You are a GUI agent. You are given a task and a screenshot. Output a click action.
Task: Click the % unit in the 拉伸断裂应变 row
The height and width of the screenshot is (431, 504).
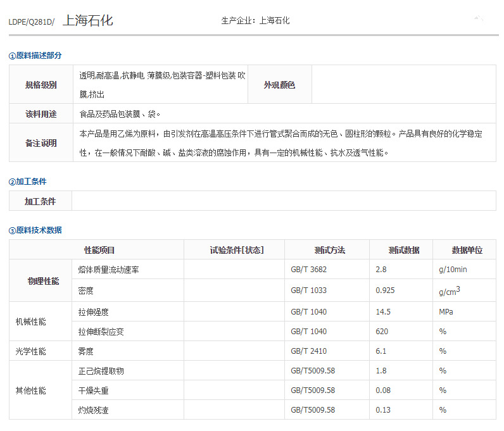(443, 332)
